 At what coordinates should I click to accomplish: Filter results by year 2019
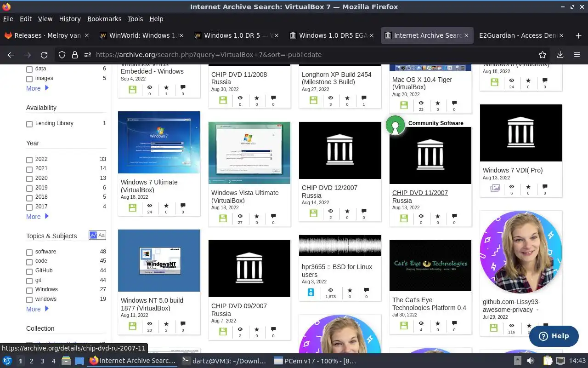[29, 189]
